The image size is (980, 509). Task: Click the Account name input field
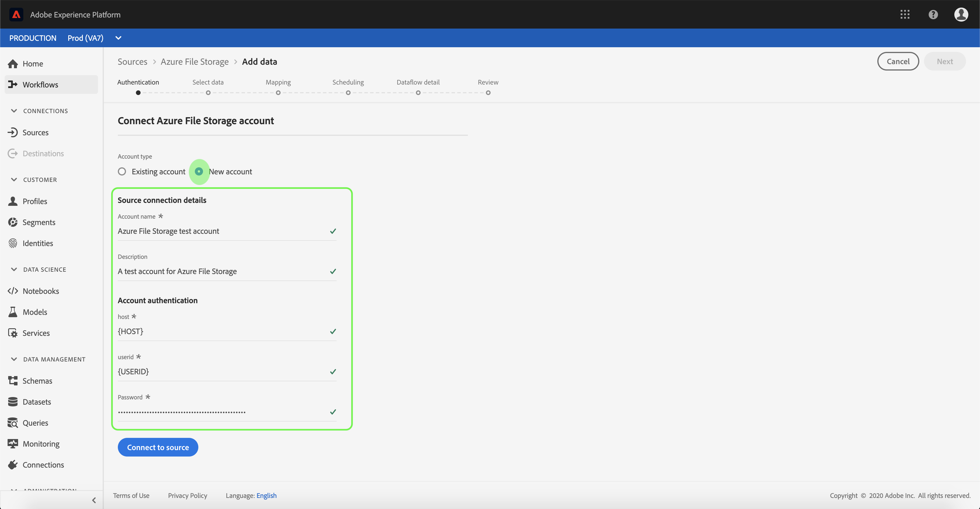pyautogui.click(x=221, y=231)
